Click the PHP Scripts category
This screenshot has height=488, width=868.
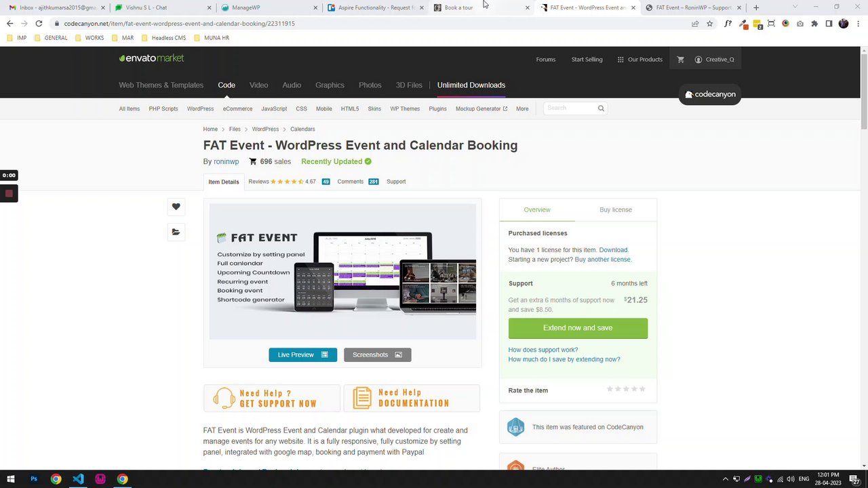click(x=163, y=108)
